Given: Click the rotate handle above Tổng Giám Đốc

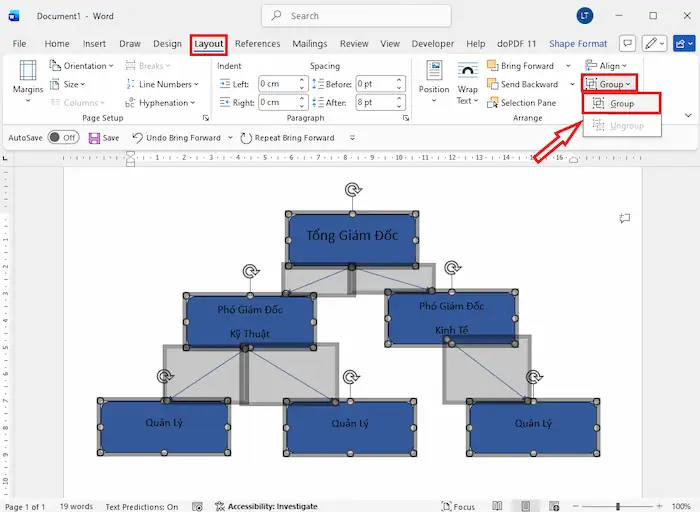Looking at the screenshot, I should (352, 189).
